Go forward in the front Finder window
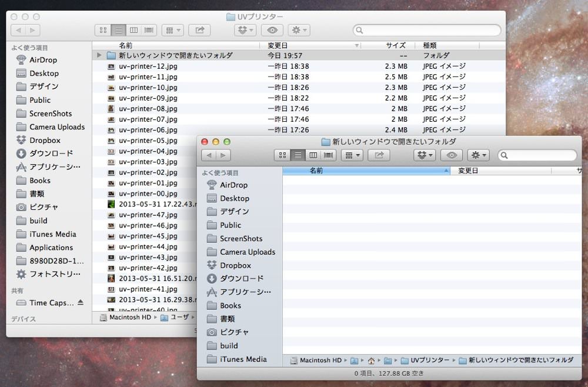The image size is (588, 387). coord(223,155)
